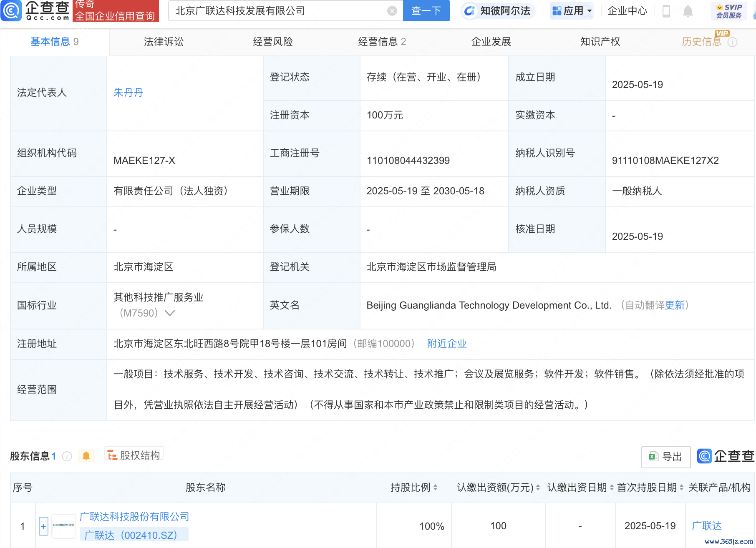Click the 导出 export button

click(x=666, y=457)
